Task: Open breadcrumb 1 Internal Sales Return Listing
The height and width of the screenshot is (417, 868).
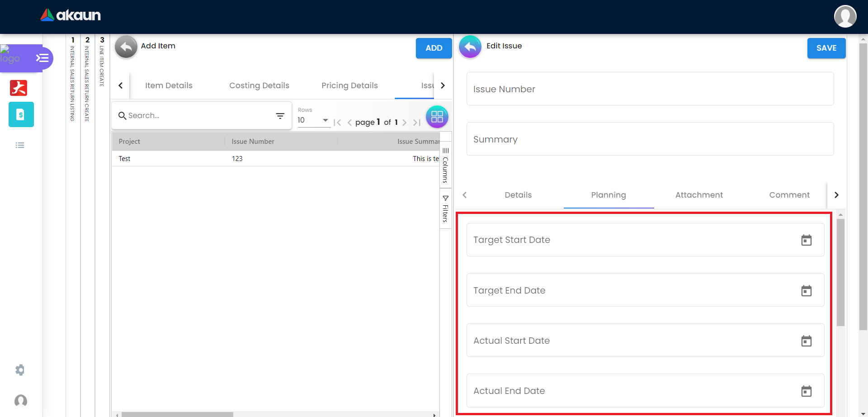Action: (73, 79)
